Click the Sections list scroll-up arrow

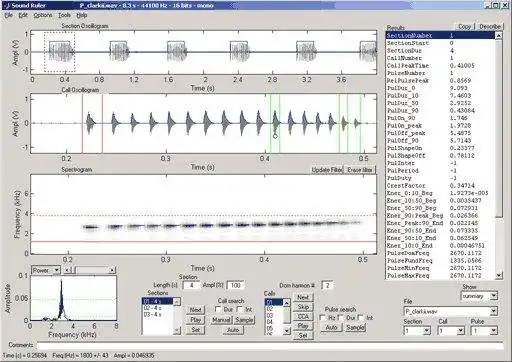(x=177, y=302)
